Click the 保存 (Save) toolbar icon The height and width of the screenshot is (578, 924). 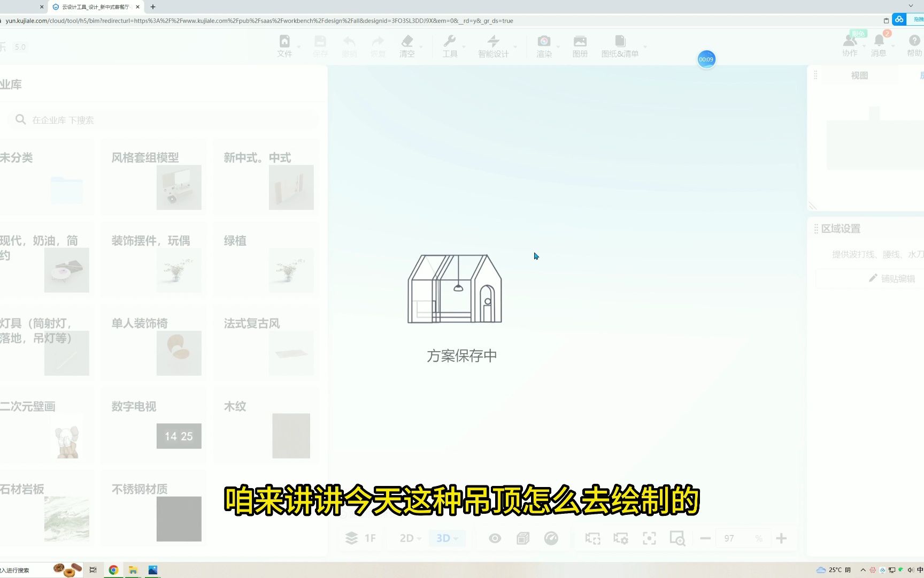point(320,41)
